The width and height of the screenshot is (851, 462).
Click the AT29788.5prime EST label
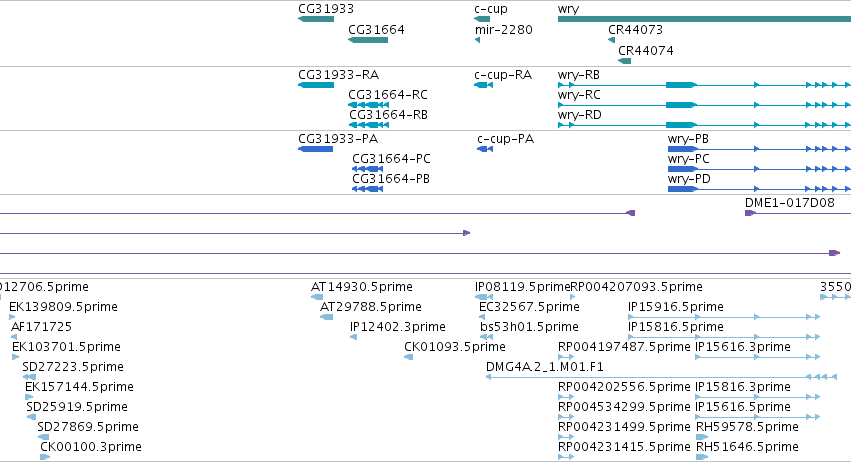pyautogui.click(x=371, y=307)
